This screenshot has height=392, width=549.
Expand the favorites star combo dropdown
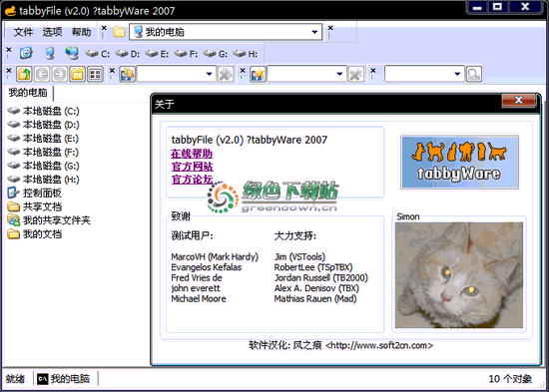(x=339, y=74)
